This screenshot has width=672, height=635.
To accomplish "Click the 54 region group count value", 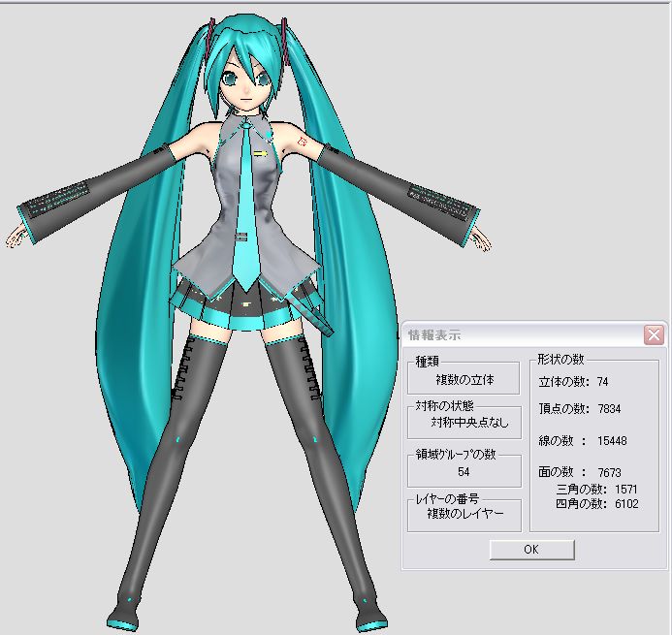I will [x=464, y=472].
